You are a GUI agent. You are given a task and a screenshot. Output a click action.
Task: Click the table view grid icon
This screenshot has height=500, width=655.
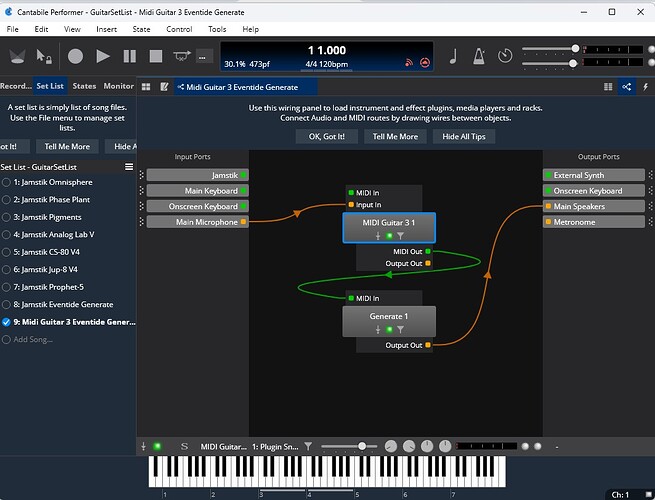[x=146, y=87]
